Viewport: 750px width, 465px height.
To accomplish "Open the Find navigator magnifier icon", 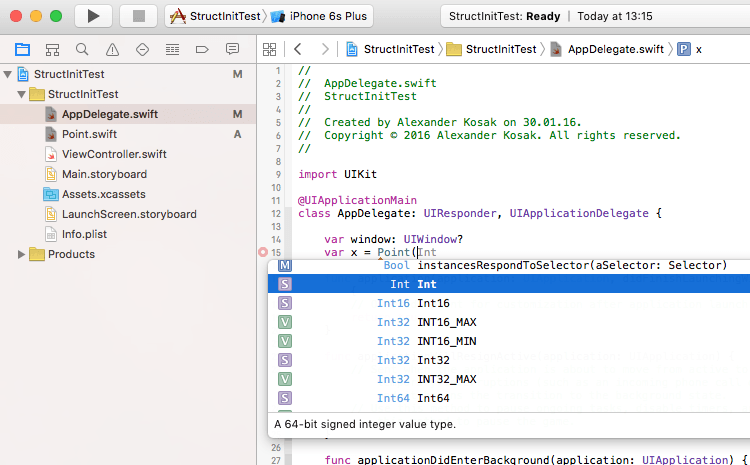I will (82, 49).
